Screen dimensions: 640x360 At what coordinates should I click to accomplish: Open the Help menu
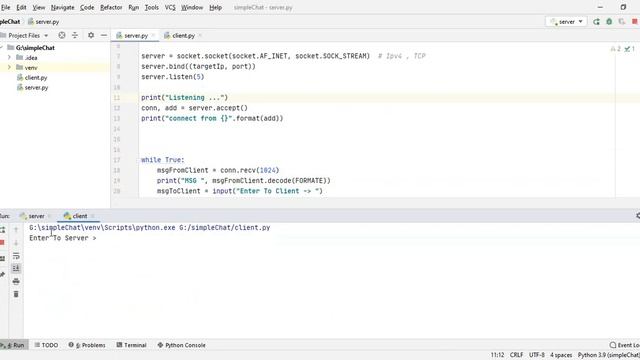point(216,7)
